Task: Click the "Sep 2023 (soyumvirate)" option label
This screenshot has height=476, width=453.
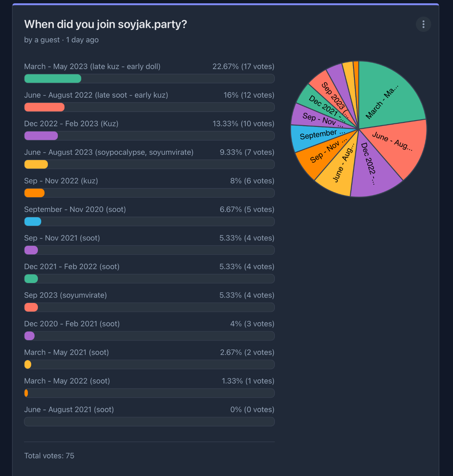Action: click(x=65, y=295)
